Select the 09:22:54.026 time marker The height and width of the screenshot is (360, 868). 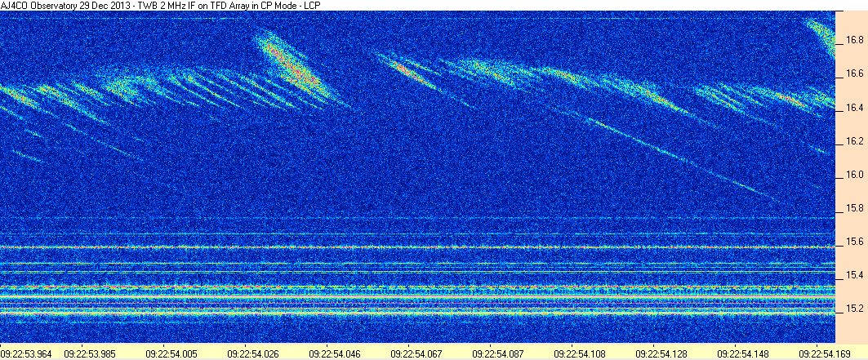tap(253, 352)
